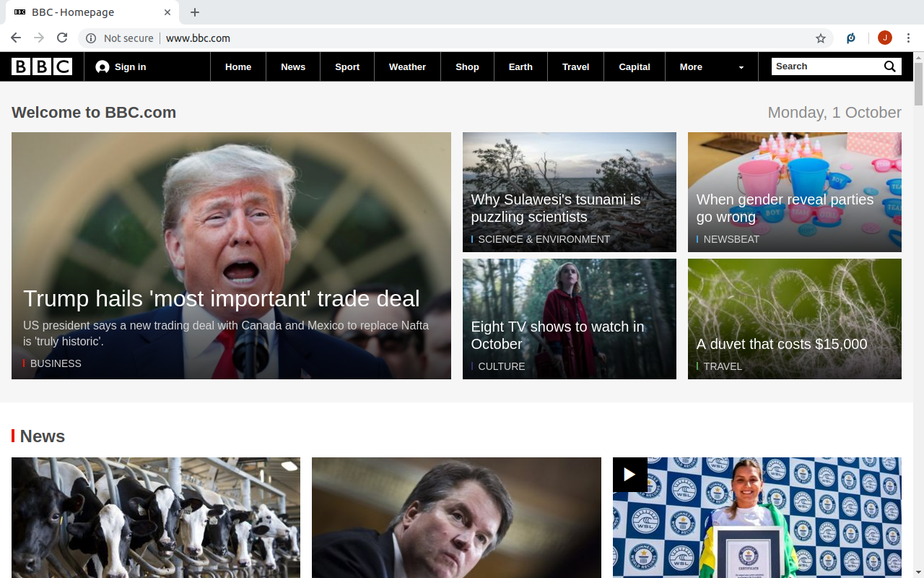Open Shop from the navigation bar
The width and height of the screenshot is (924, 578).
pos(467,66)
